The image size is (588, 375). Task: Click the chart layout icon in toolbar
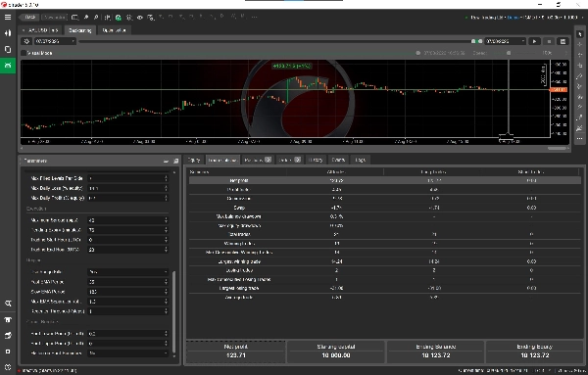[75, 18]
